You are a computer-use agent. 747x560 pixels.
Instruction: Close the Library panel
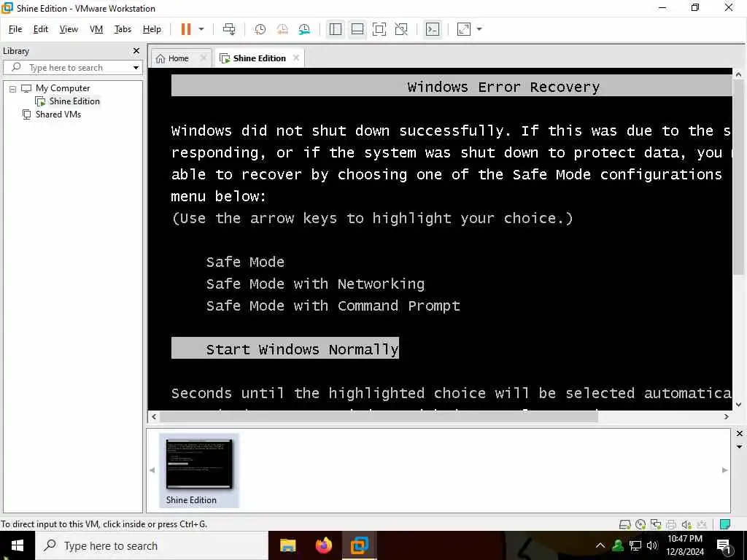click(x=136, y=50)
